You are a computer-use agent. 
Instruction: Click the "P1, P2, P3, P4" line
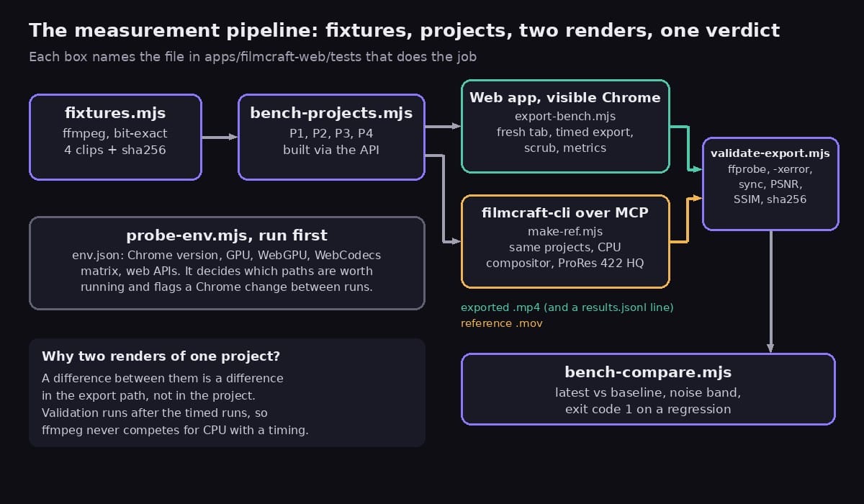[x=331, y=134]
